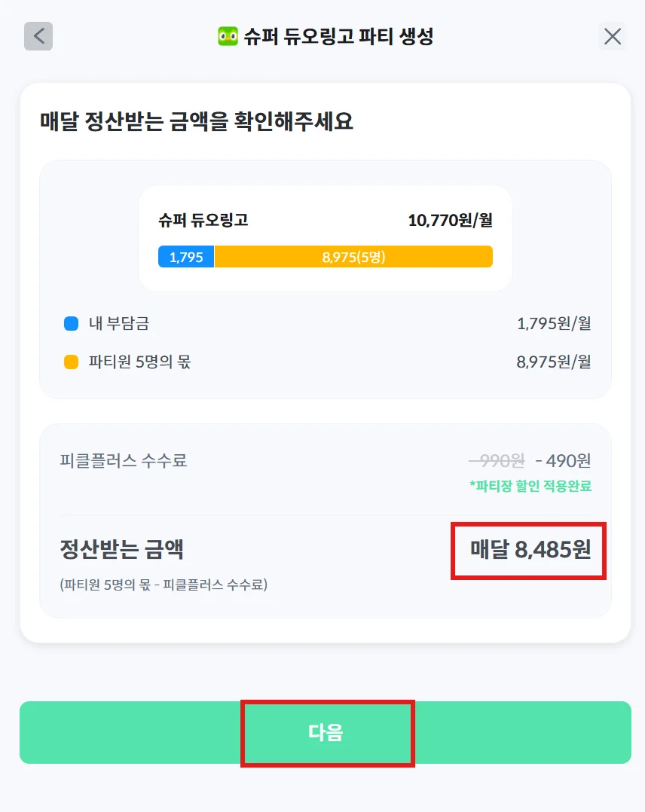Click the 1,795원/월 amount in legend
Screen dimensions: 645x812
554,324
